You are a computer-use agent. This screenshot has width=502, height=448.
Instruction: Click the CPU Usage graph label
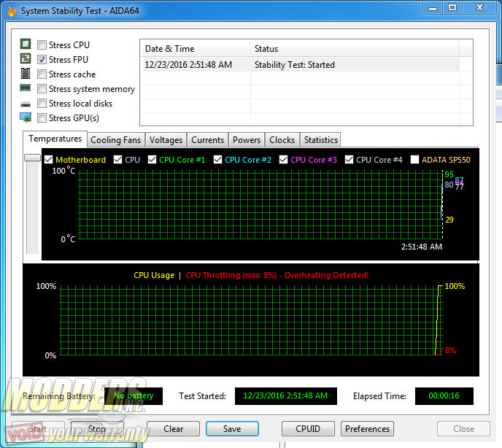point(154,275)
